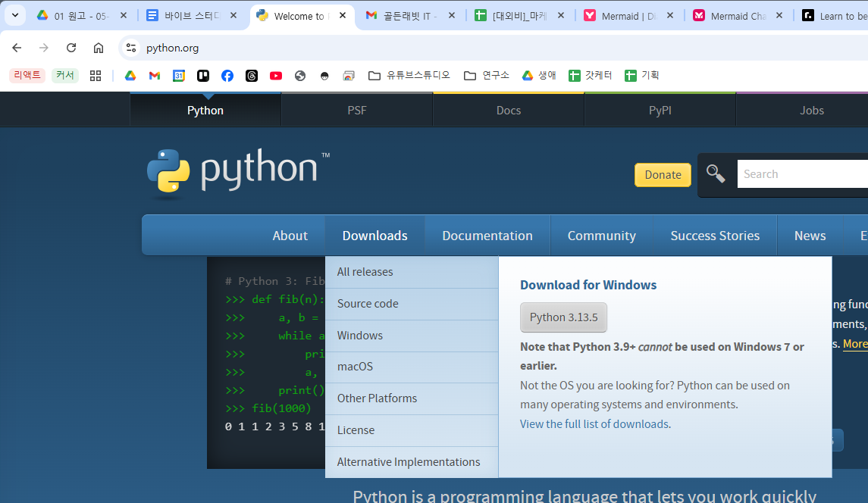Open YouTube bookmark icon
This screenshot has width=868, height=503.
tap(276, 76)
